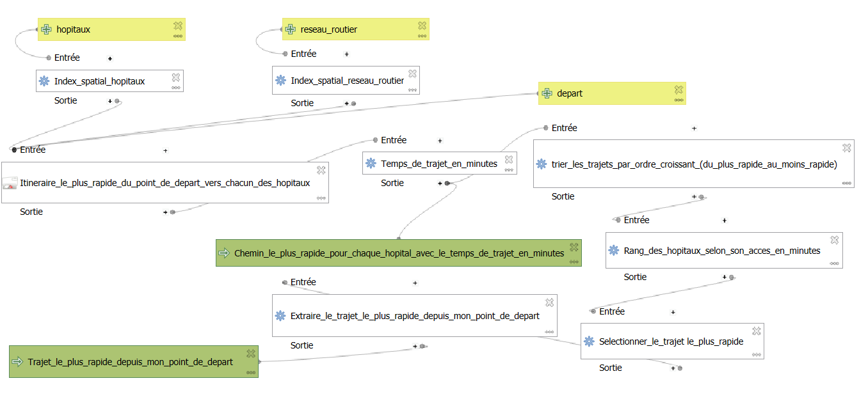Edit Itineraire_le_plus_rapide node via ellipsis icon
The height and width of the screenshot is (415, 868).
322,198
